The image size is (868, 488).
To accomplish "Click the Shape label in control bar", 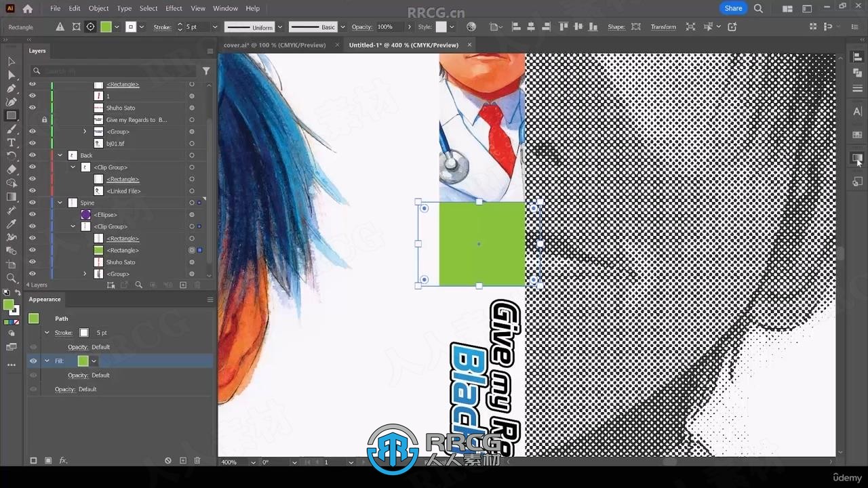I will [x=616, y=27].
